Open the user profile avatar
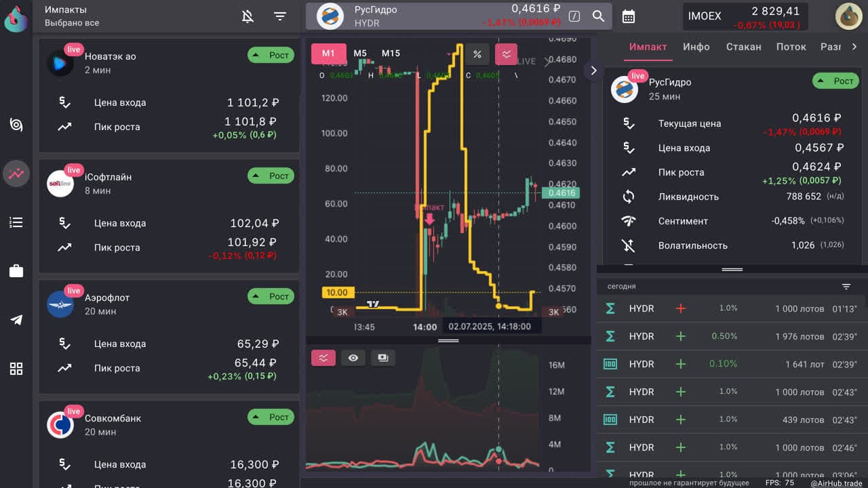Viewport: 868px width, 488px height. pyautogui.click(x=848, y=16)
